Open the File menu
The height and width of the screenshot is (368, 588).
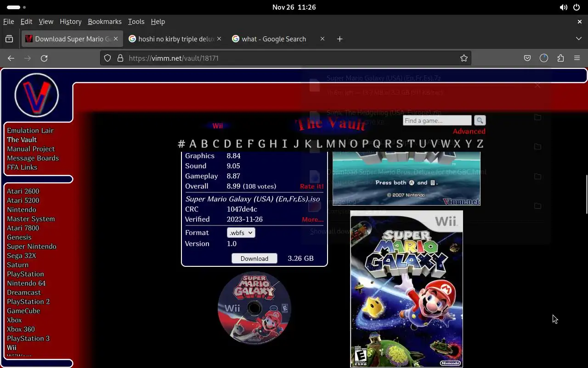tap(8, 22)
